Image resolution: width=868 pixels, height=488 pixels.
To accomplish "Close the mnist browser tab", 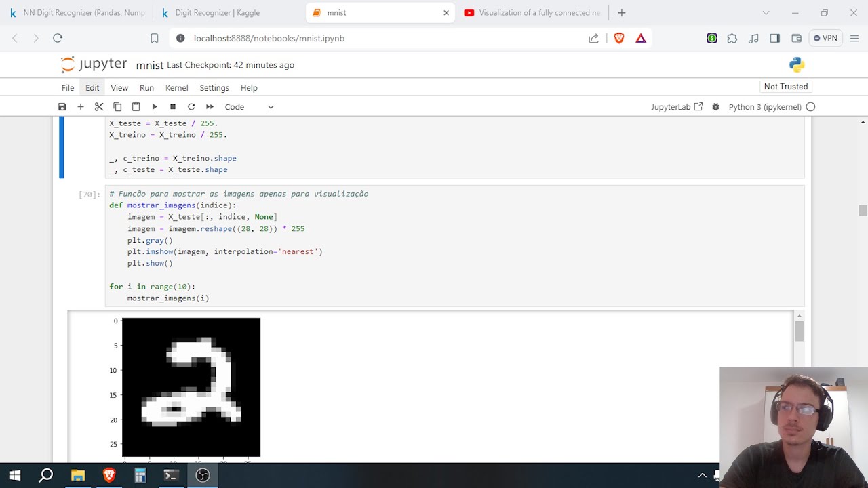I will click(x=446, y=12).
